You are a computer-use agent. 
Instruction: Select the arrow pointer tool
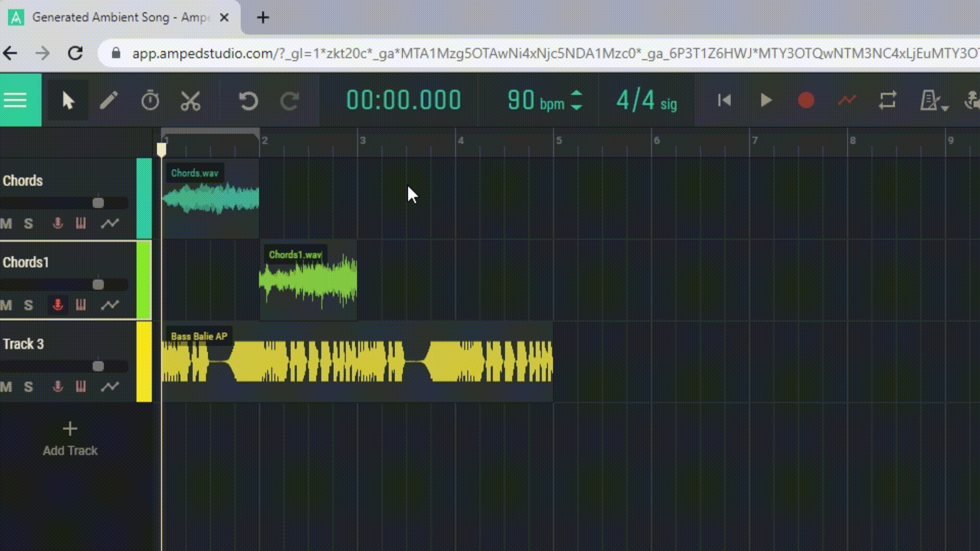click(68, 101)
